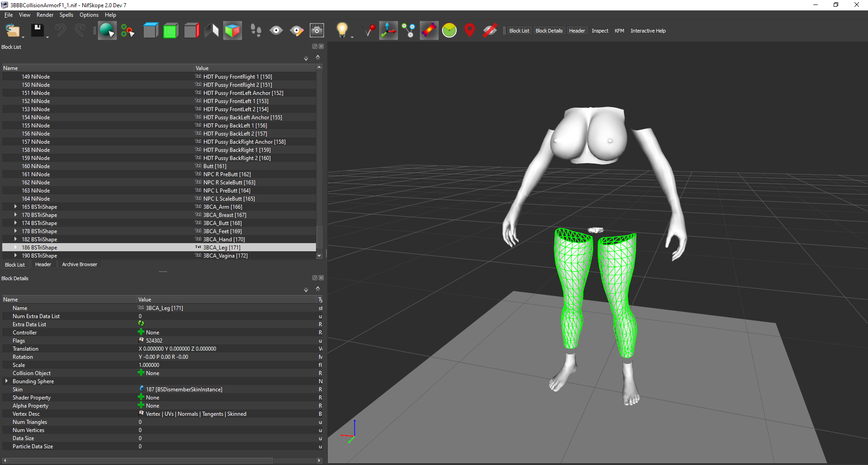Click the Redo arrow icon
Viewport: 868px width, 465px height.
click(80, 30)
